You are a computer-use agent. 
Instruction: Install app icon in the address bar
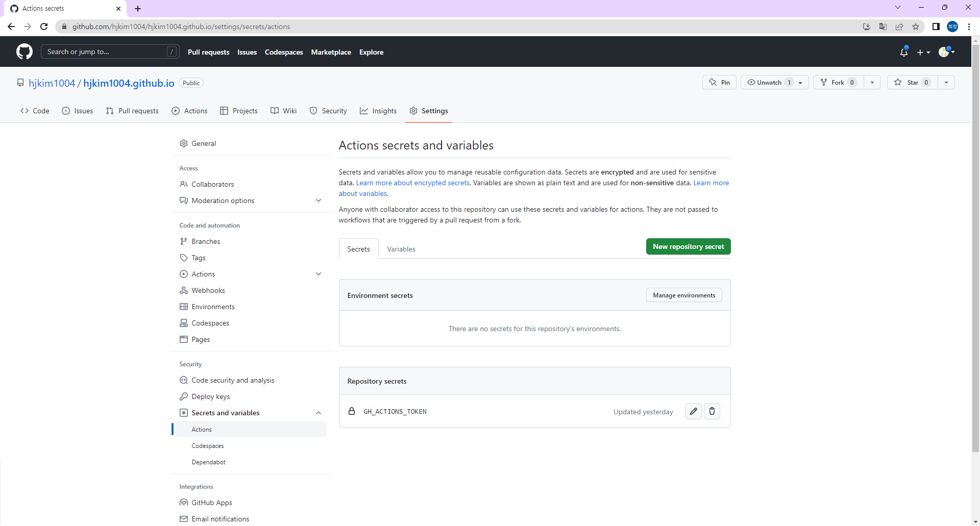867,27
